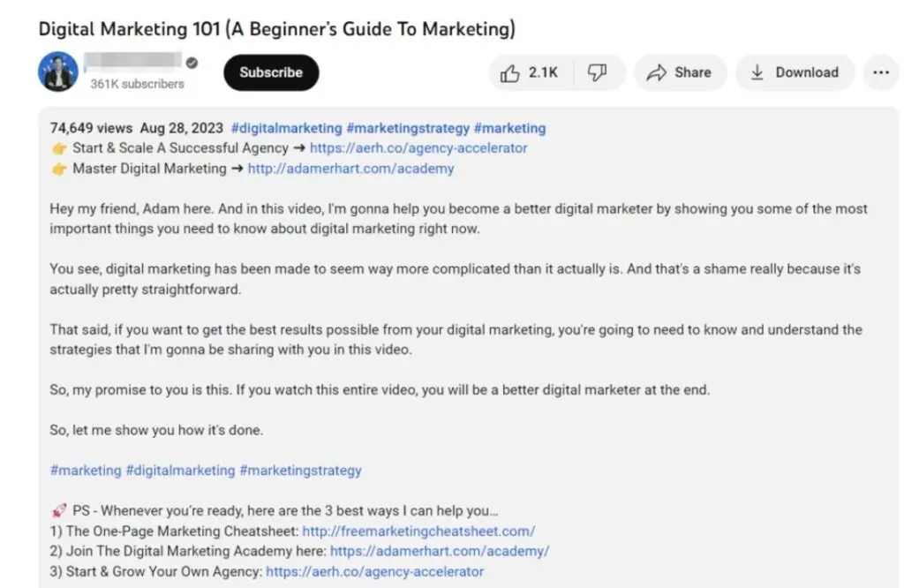Dislike the video using the thumbs down icon
904x588 pixels.
click(599, 72)
